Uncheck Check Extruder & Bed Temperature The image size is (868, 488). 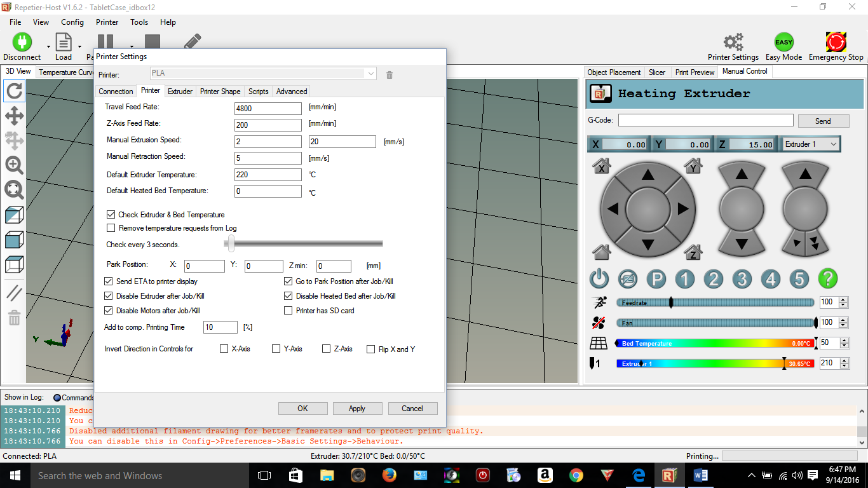click(111, 215)
